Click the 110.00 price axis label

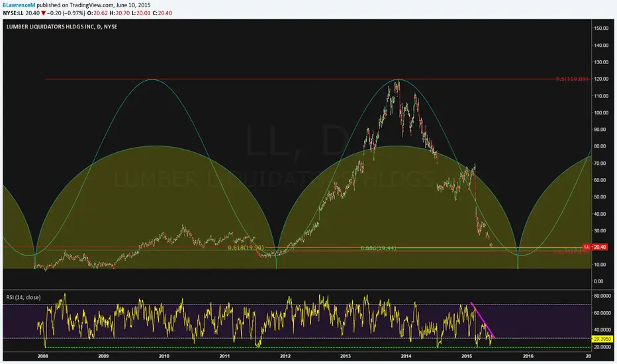pos(602,96)
